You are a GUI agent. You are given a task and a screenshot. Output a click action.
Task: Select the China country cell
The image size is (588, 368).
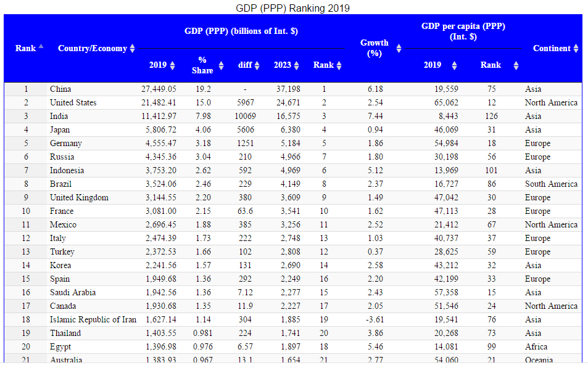coord(60,89)
